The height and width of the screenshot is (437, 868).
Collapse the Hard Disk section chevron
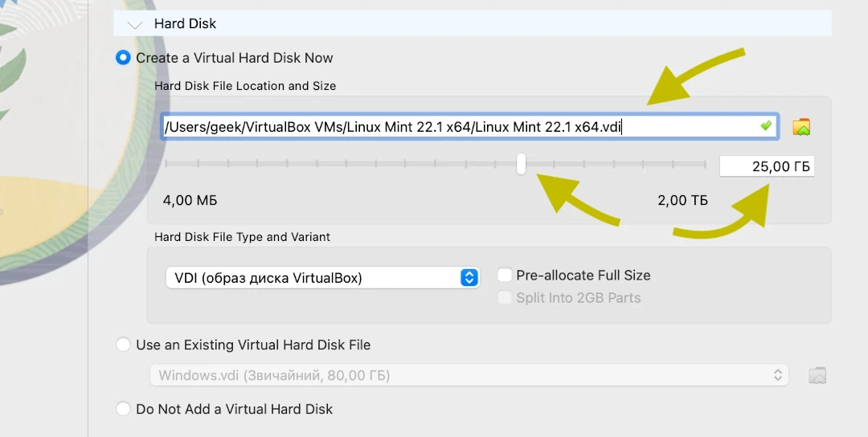(x=134, y=24)
